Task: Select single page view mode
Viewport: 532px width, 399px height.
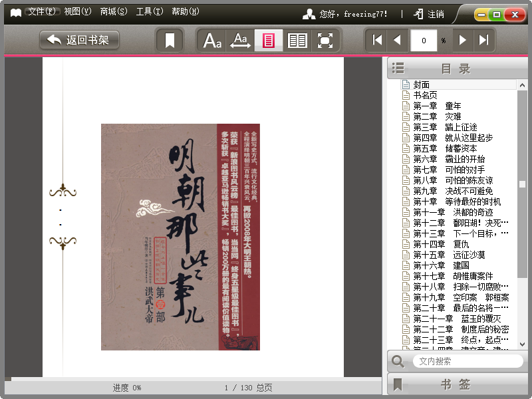Action: (269, 41)
